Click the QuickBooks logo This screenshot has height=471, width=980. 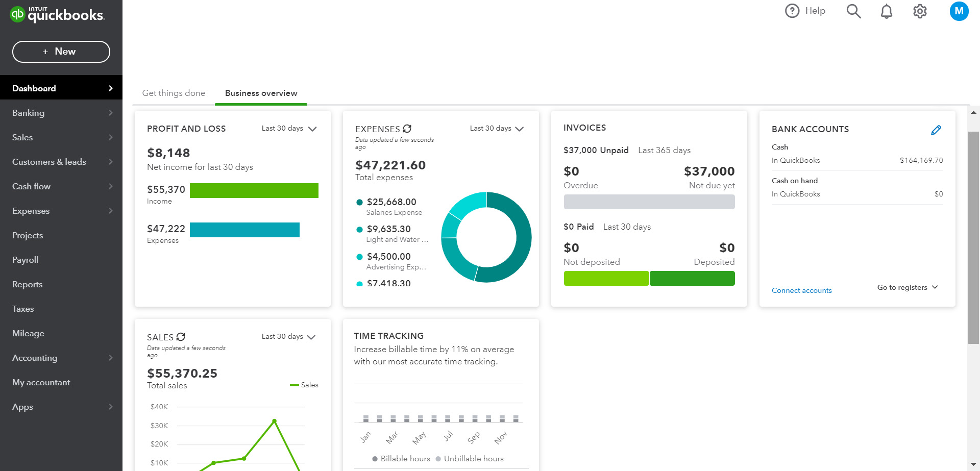(57, 14)
